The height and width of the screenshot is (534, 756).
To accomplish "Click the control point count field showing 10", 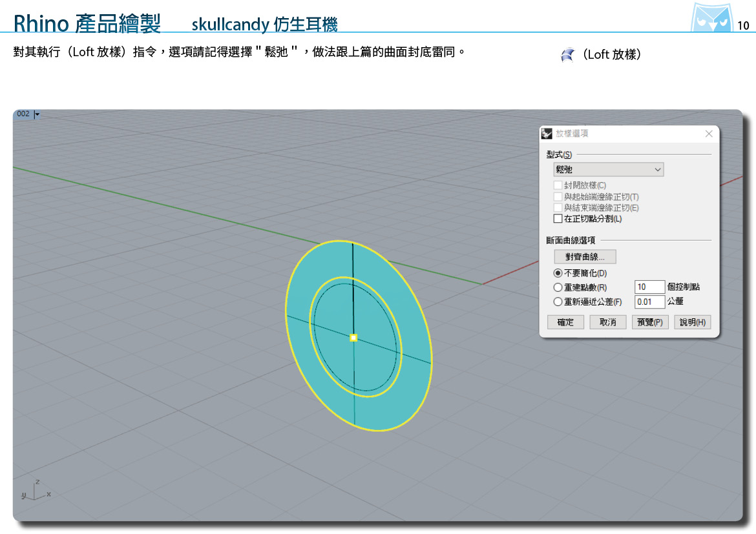I will click(649, 287).
